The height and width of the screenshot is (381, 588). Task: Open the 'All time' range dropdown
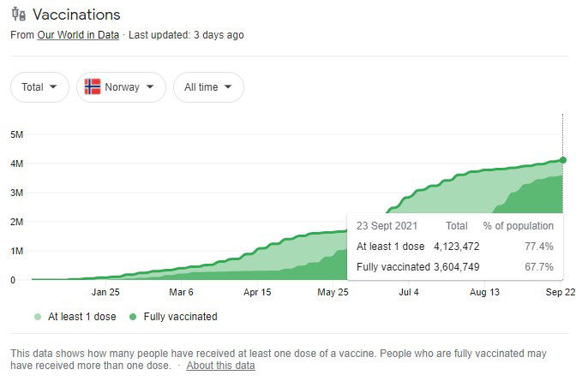[207, 87]
